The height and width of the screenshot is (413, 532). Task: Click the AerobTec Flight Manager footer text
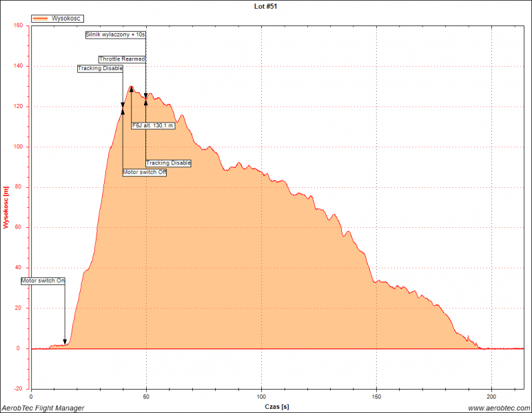[x=43, y=408]
